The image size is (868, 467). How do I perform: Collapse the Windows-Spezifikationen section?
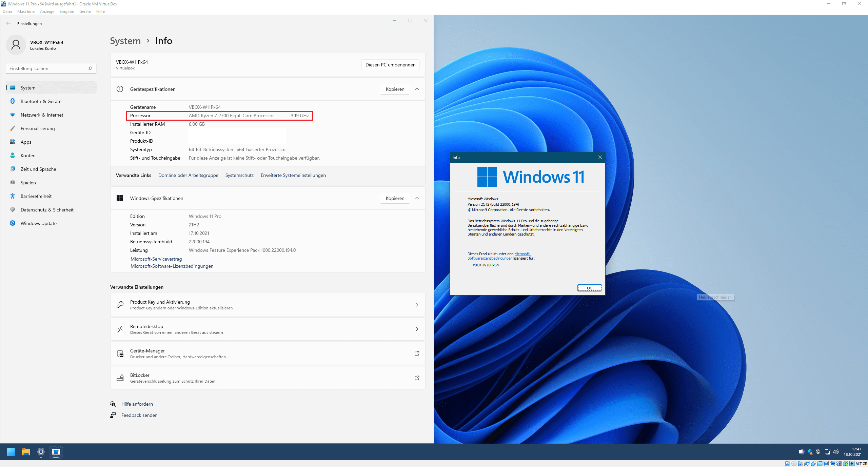pyautogui.click(x=417, y=198)
